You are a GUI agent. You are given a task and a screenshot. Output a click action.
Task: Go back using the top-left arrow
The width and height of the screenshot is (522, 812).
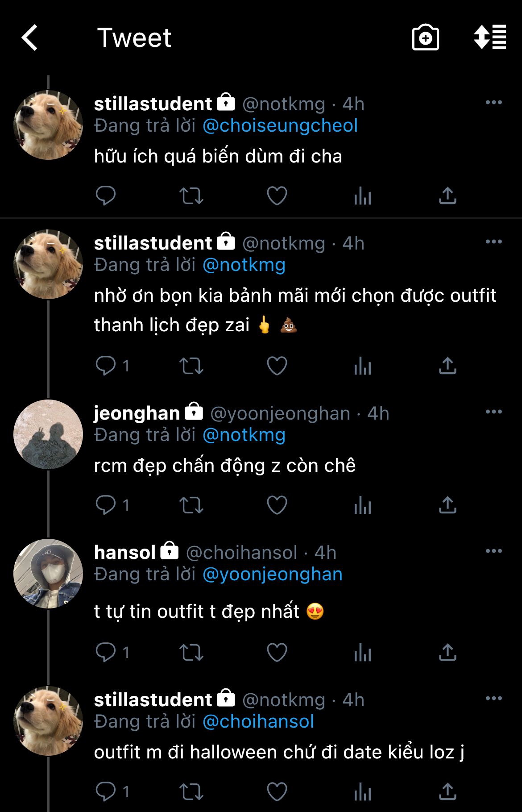point(30,37)
